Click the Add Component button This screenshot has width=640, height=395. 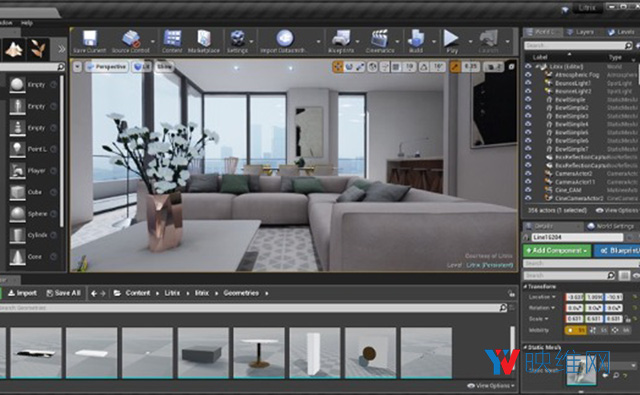tap(557, 250)
